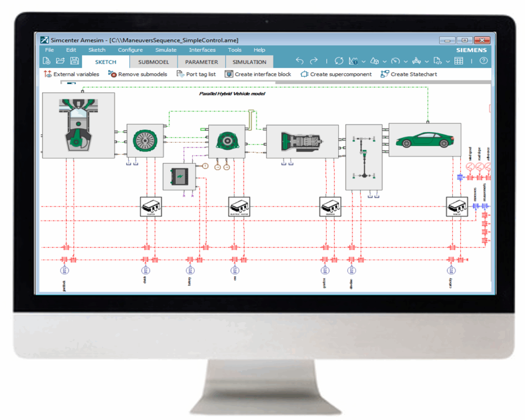This screenshot has width=525, height=420.
Task: Open the Port tag list
Action: (x=196, y=74)
